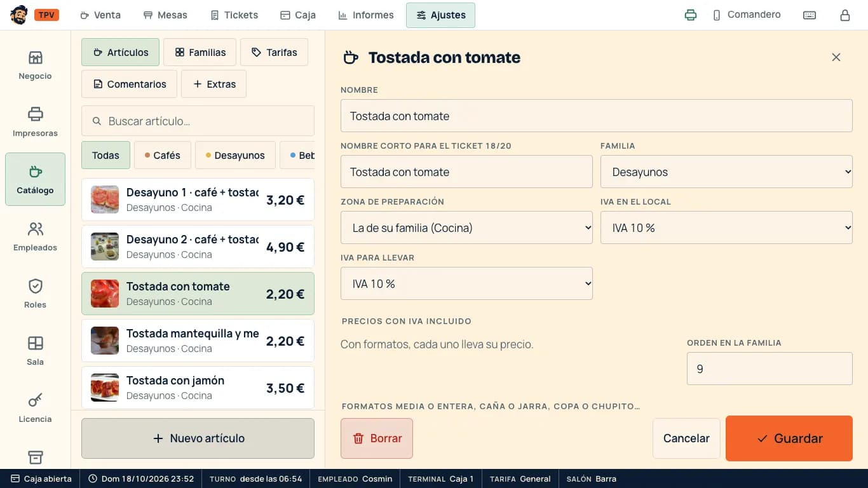The height and width of the screenshot is (488, 868).
Task: Click the magnifier in Buscar artículo
Action: pyautogui.click(x=97, y=121)
